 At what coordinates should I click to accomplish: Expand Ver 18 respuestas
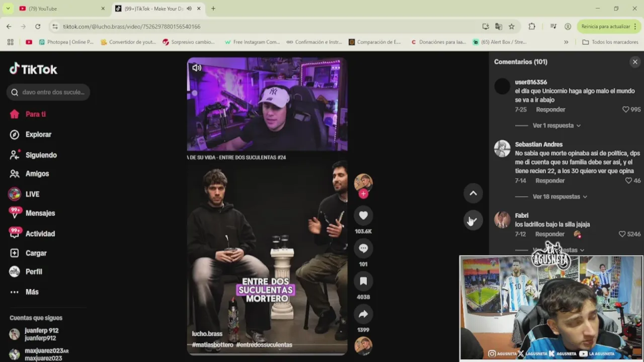coord(559,197)
